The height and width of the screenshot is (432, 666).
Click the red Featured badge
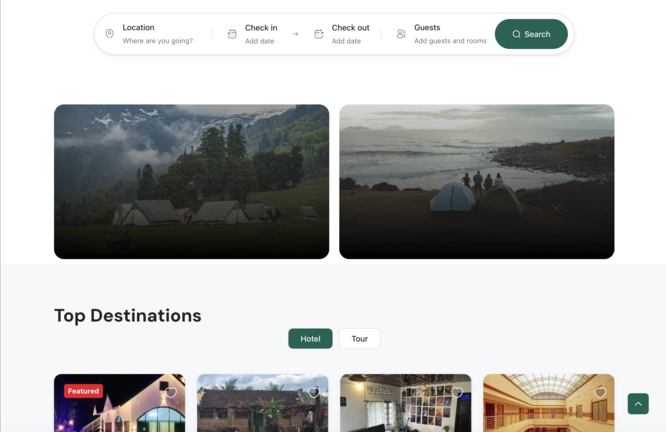(84, 391)
